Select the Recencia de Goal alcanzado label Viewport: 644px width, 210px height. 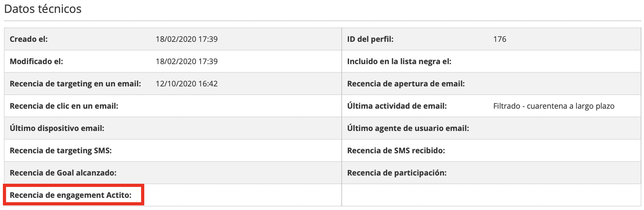tap(63, 173)
